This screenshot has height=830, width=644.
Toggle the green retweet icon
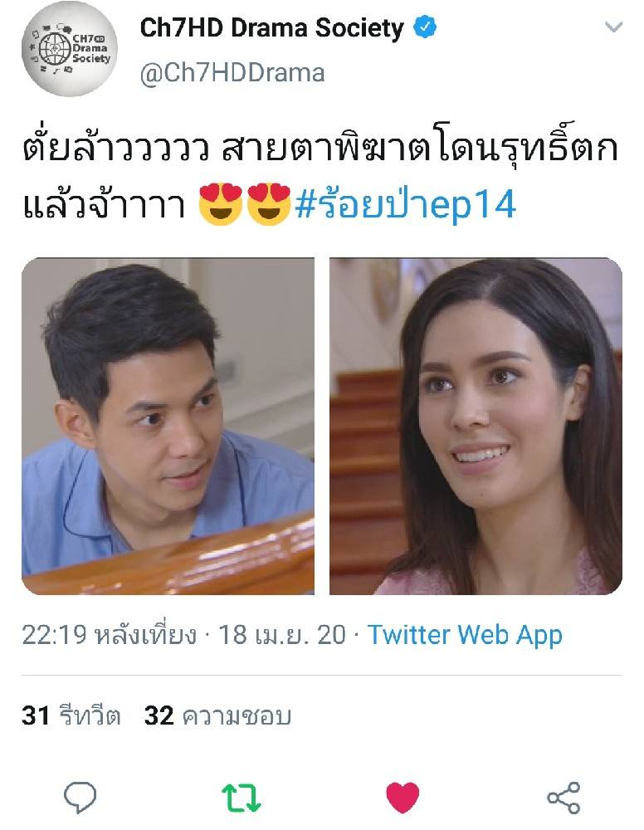coord(241,797)
